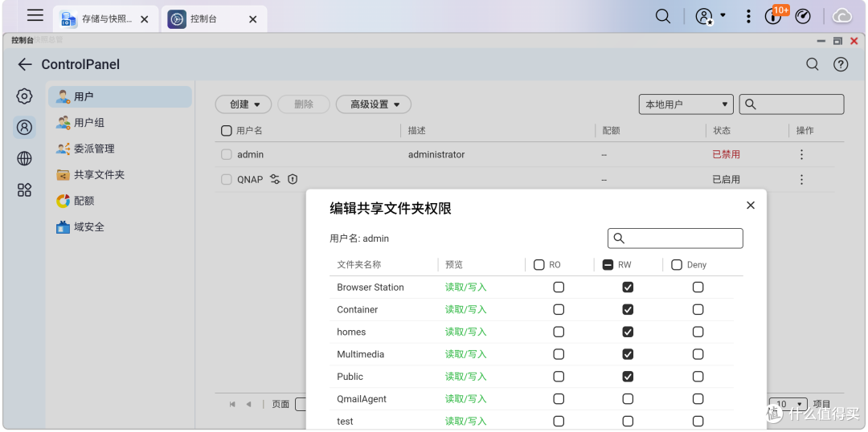
Task: Open the 创建 dropdown button
Action: point(243,104)
